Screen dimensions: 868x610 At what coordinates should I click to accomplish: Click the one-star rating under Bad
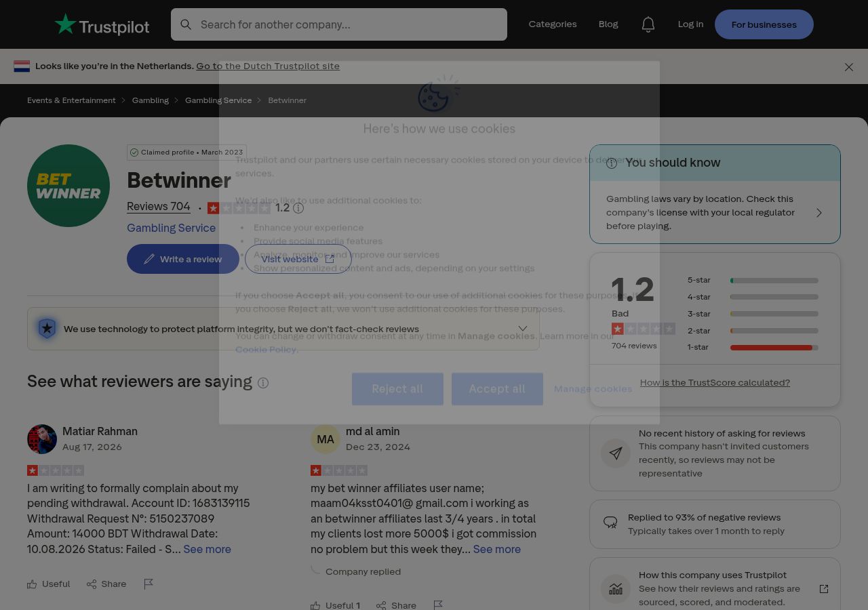(x=644, y=329)
